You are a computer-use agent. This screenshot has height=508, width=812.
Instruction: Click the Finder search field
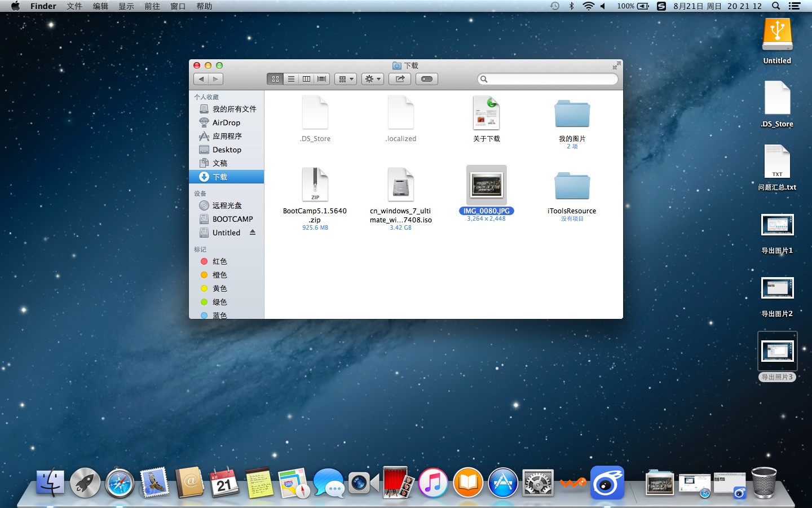pyautogui.click(x=548, y=79)
